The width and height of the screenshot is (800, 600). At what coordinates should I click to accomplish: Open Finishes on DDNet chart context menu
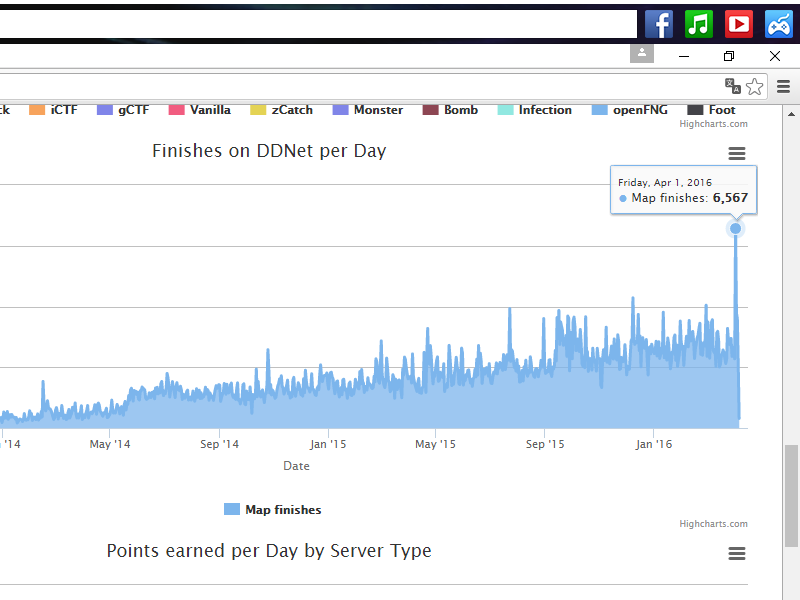pyautogui.click(x=737, y=153)
